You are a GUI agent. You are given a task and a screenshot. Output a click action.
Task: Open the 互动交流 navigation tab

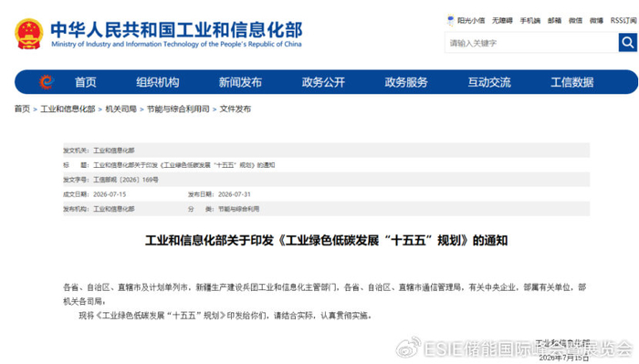(489, 82)
